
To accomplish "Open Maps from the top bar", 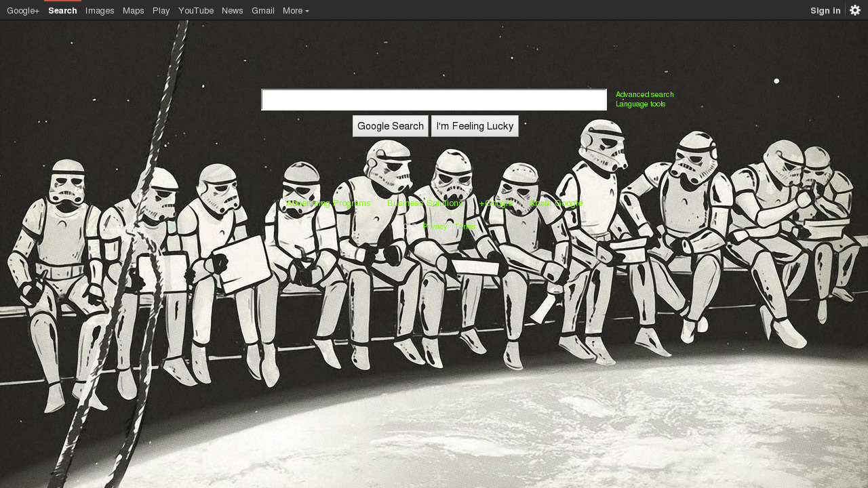I will pyautogui.click(x=134, y=10).
